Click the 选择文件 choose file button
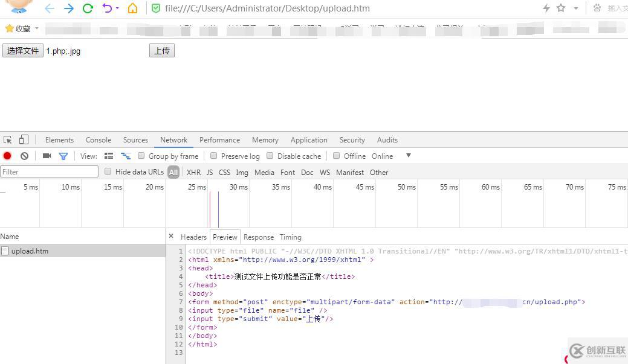 (x=23, y=51)
